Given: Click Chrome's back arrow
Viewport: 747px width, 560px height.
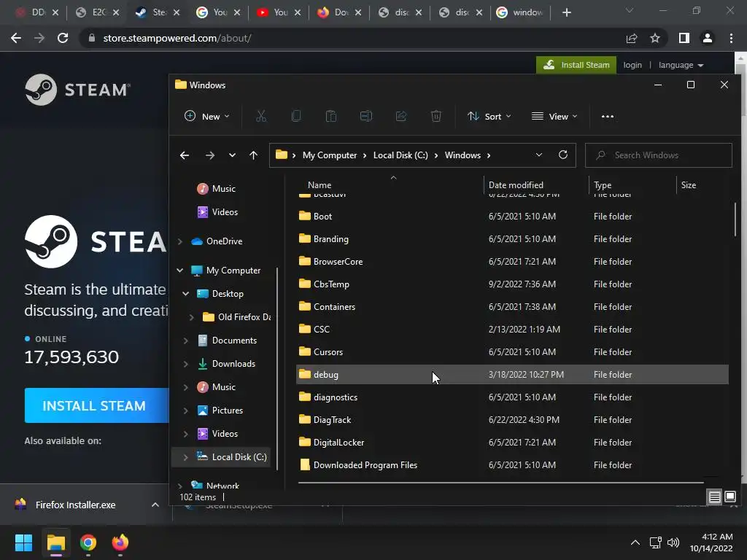Looking at the screenshot, I should click(16, 38).
